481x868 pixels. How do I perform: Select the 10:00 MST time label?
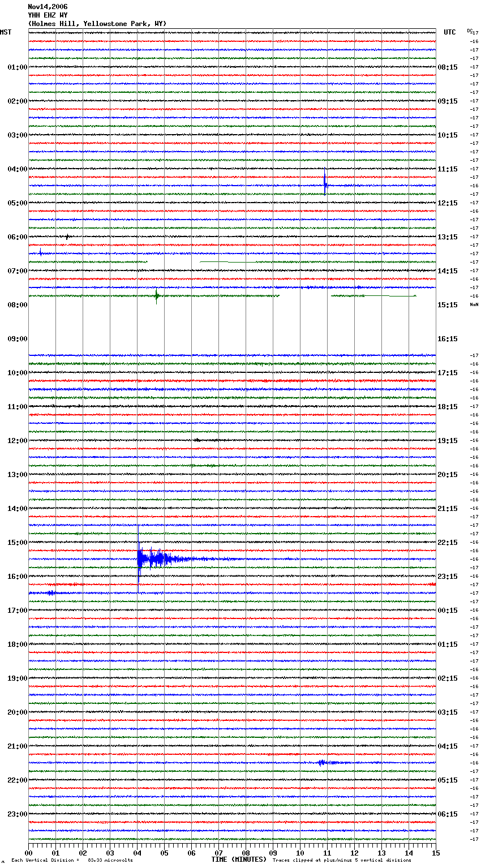click(x=18, y=373)
